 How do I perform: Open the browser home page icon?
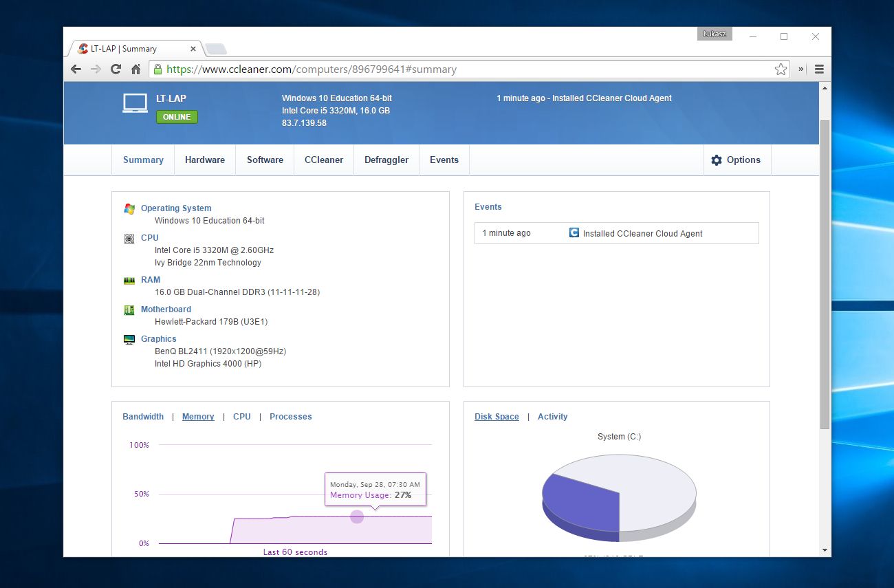tap(135, 69)
